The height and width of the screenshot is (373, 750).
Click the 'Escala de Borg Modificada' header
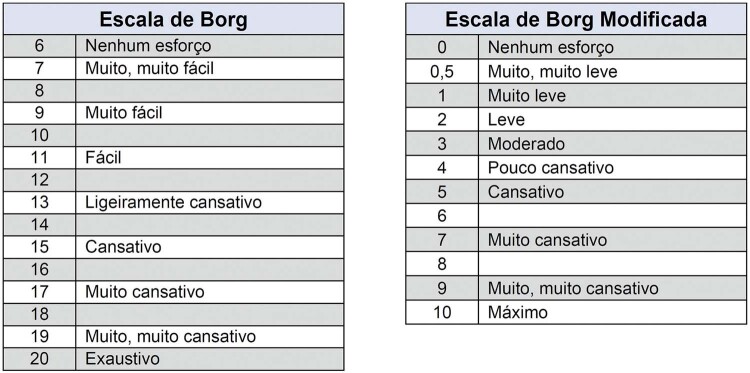[x=576, y=19]
